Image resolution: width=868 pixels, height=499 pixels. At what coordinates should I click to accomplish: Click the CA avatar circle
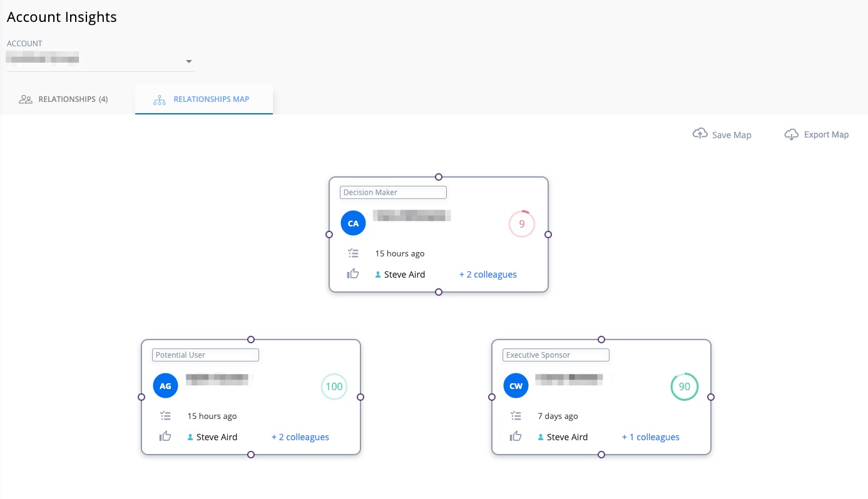point(353,223)
